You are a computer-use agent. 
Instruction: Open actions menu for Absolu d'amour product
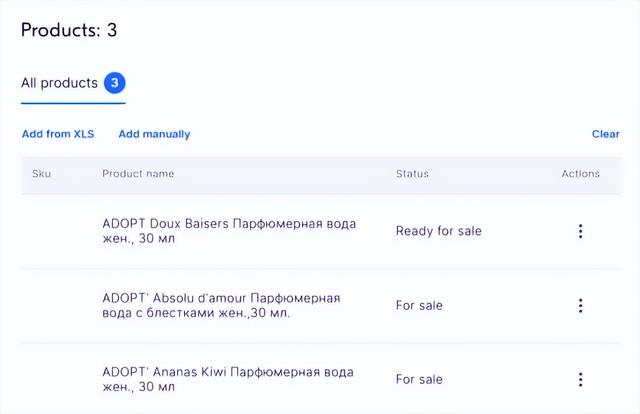pos(580,306)
